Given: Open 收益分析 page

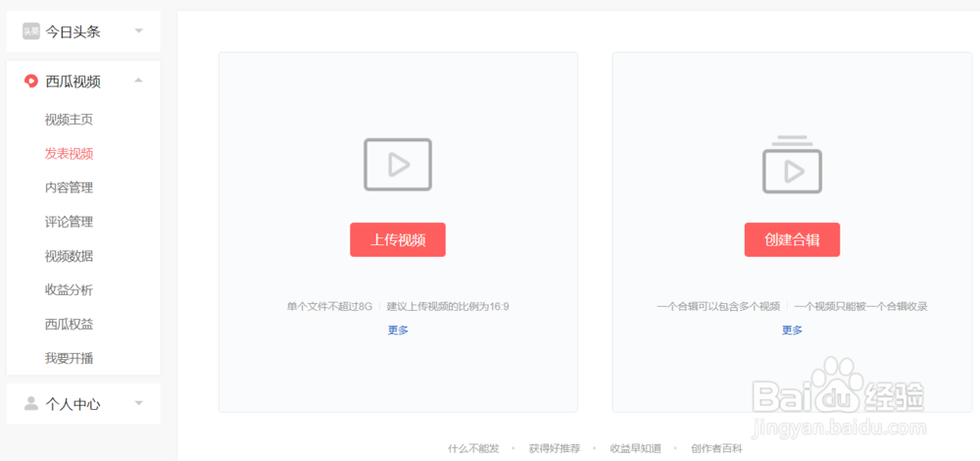Looking at the screenshot, I should (69, 290).
